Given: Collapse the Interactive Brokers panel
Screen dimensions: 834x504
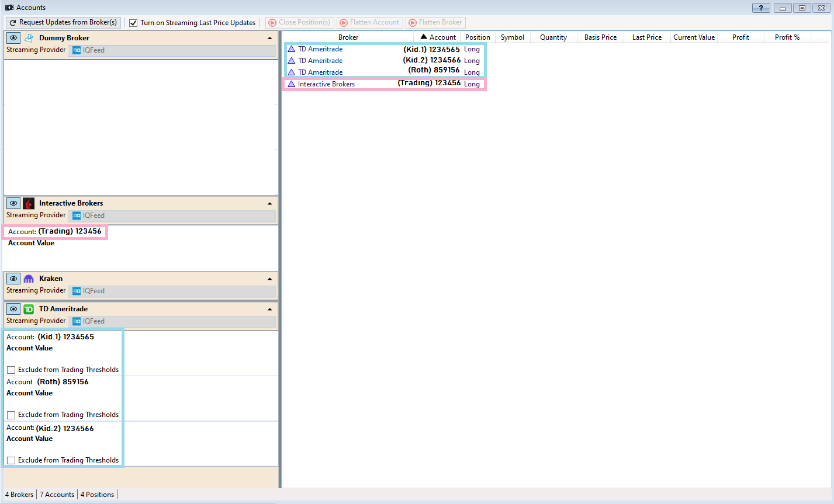Looking at the screenshot, I should [269, 203].
